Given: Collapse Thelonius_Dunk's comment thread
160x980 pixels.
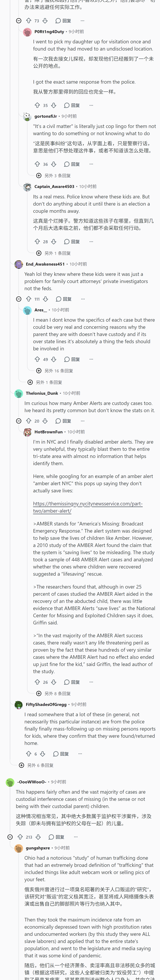Looking at the screenshot, I should pos(19,421).
